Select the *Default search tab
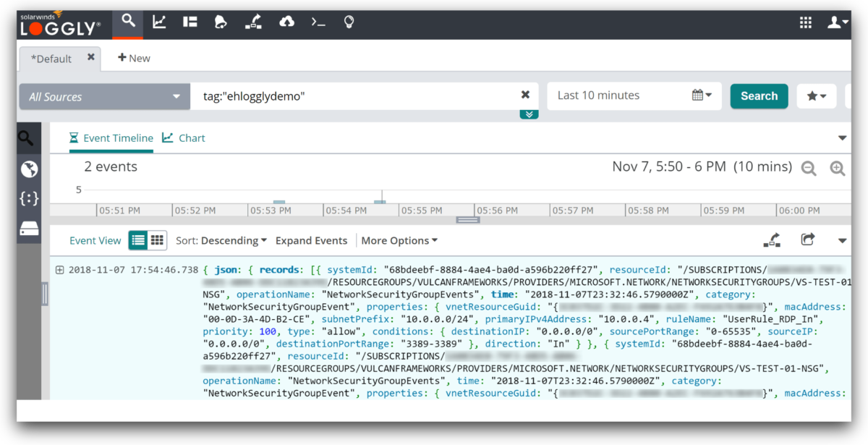This screenshot has width=868, height=445. click(52, 58)
